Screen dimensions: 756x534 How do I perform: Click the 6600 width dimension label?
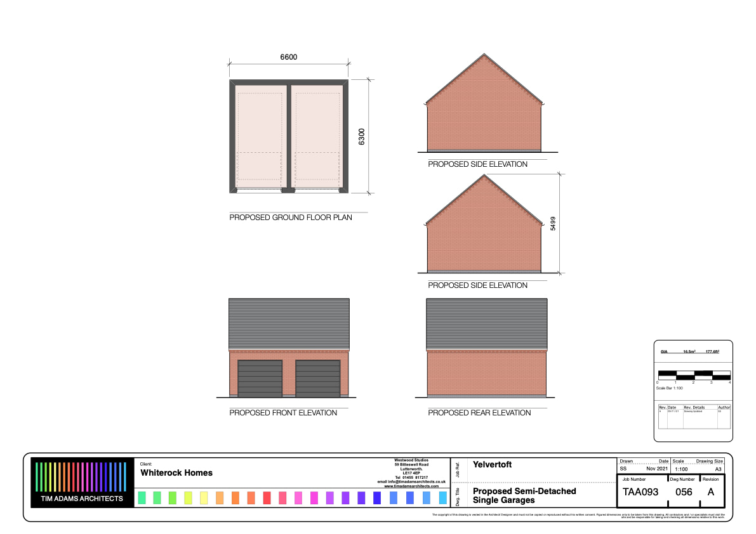pyautogui.click(x=289, y=57)
